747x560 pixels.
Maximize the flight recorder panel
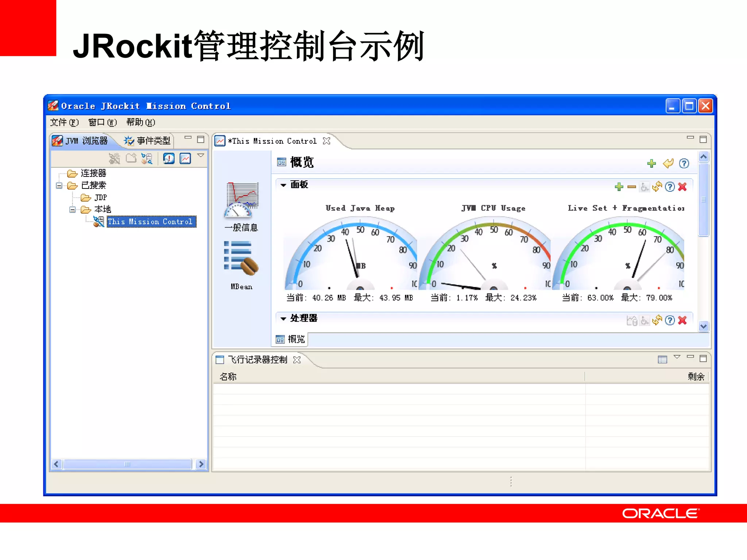point(703,359)
